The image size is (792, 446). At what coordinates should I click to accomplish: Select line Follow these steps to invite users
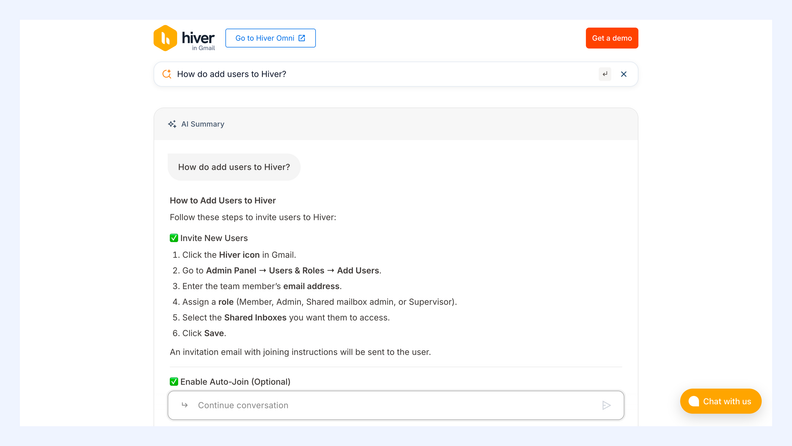pos(253,217)
